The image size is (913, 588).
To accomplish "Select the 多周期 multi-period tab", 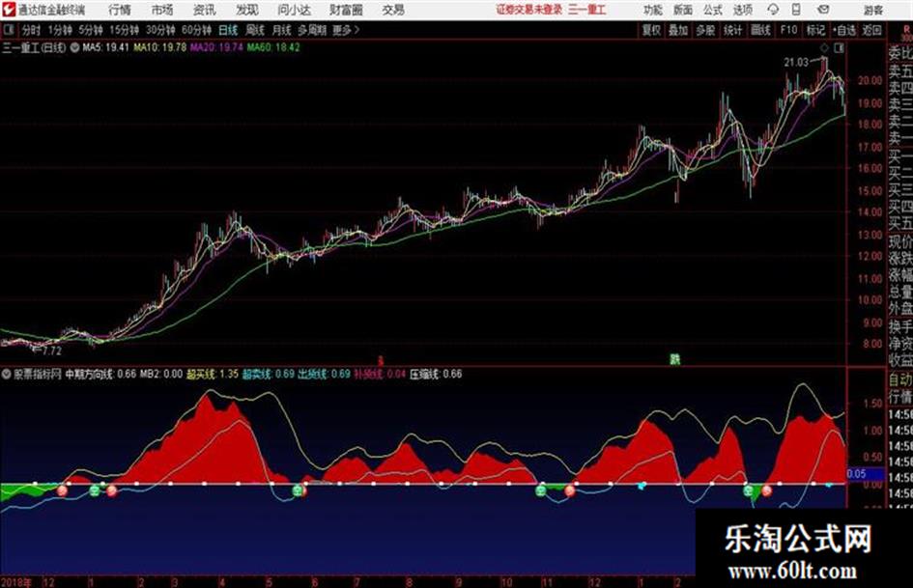I will pos(312,30).
